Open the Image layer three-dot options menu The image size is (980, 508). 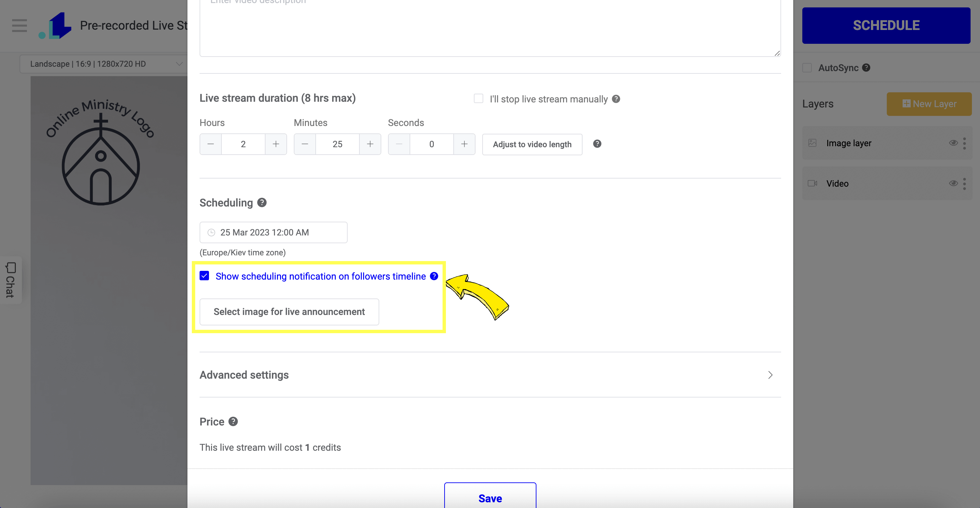(965, 143)
